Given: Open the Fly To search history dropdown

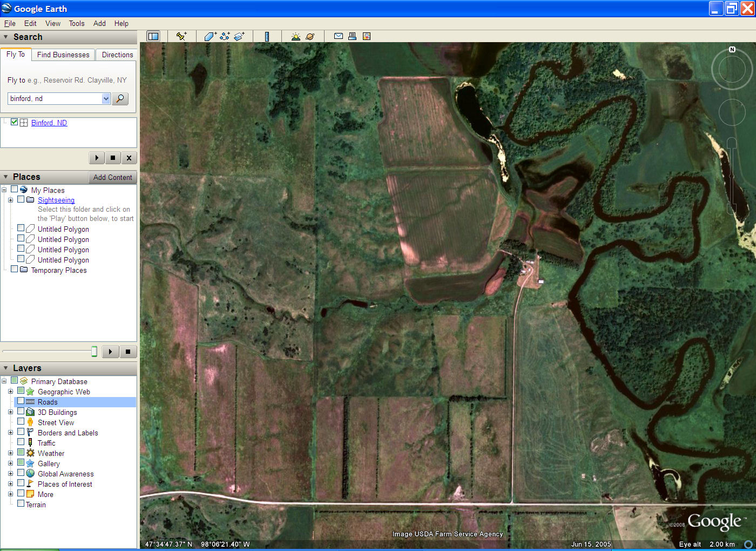Looking at the screenshot, I should click(x=106, y=98).
